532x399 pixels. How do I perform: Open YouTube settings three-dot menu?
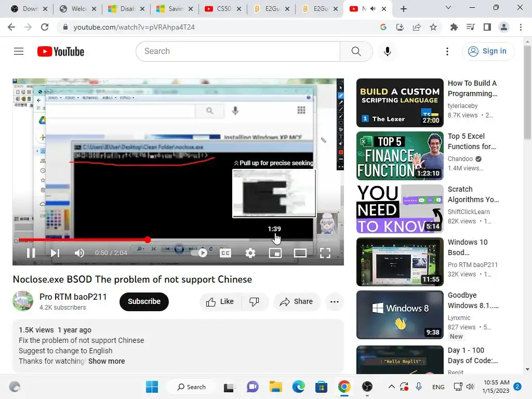(447, 51)
